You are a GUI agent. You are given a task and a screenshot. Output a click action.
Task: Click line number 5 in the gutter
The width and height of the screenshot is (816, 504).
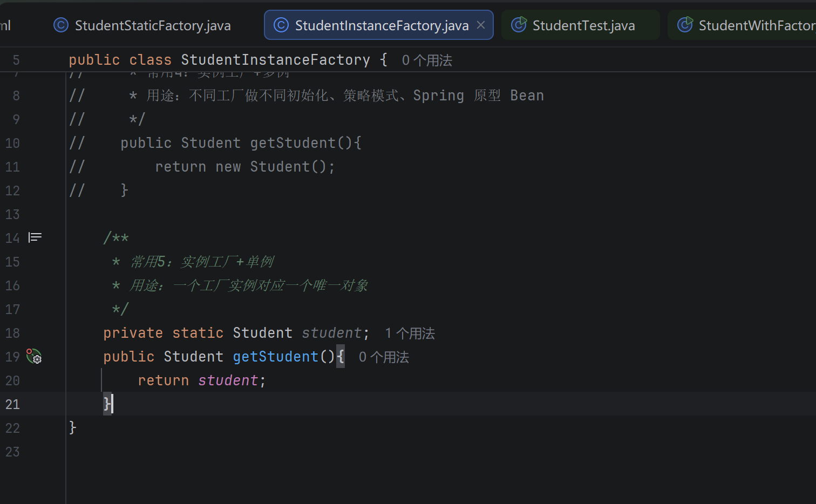click(16, 60)
